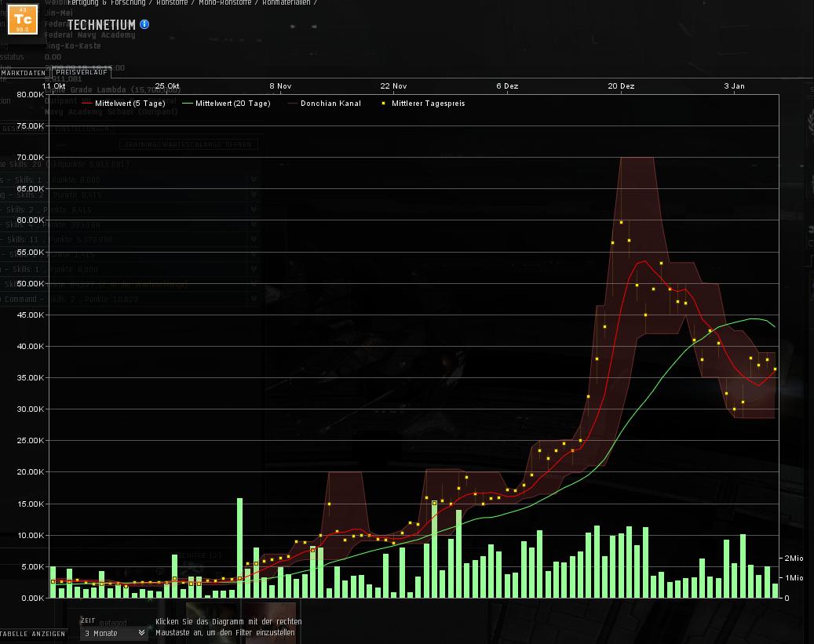Click the 25 Okt date axis label
The width and height of the screenshot is (814, 644).
pos(167,86)
